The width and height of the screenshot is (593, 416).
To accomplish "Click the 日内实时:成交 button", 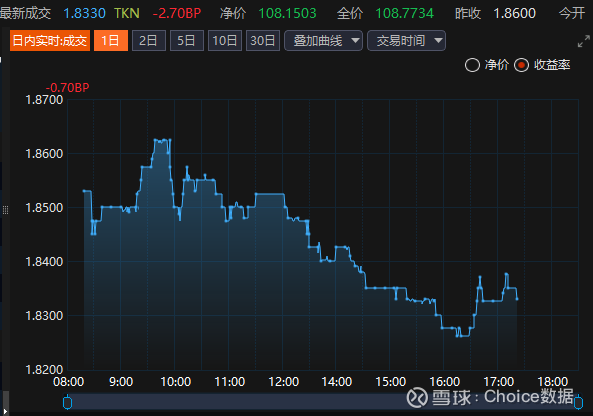I will click(50, 40).
